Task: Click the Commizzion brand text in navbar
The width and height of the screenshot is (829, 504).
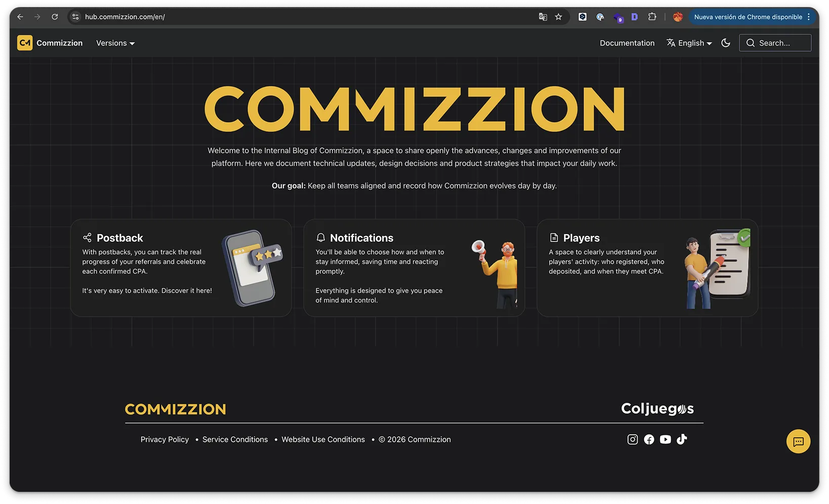Action: click(59, 43)
